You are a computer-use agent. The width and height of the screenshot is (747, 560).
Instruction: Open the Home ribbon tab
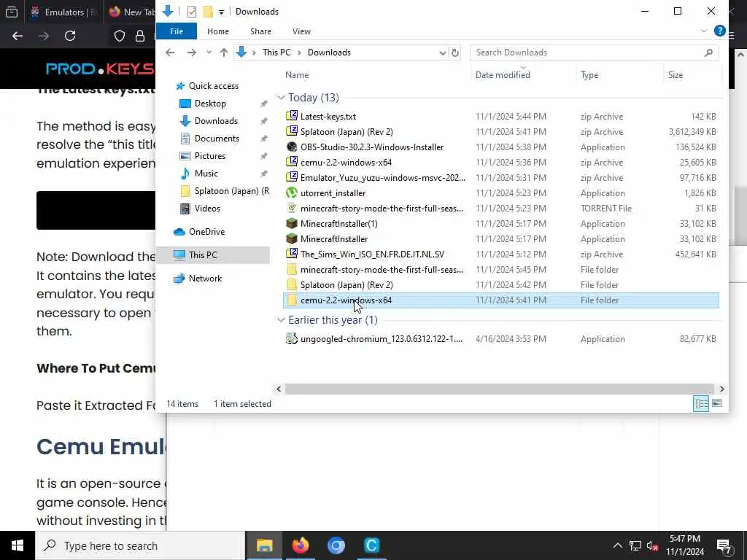(x=218, y=31)
